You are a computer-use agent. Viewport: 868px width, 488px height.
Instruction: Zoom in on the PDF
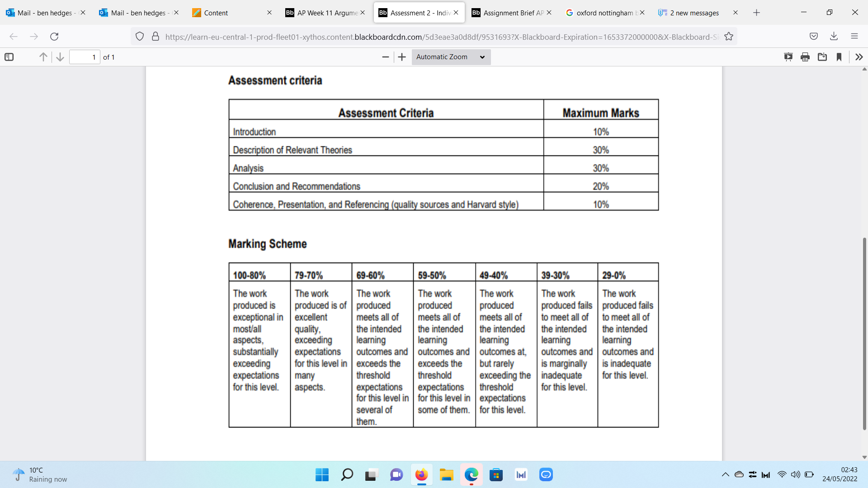[402, 57]
